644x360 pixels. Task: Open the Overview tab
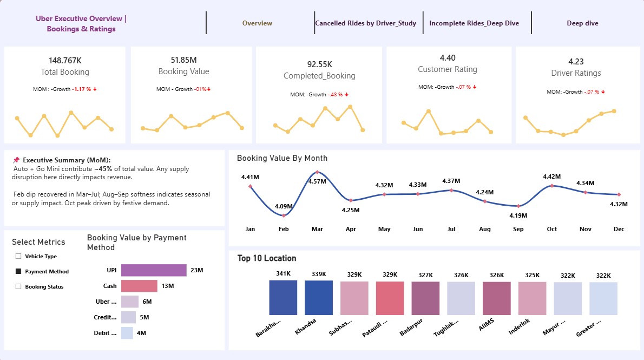point(257,23)
